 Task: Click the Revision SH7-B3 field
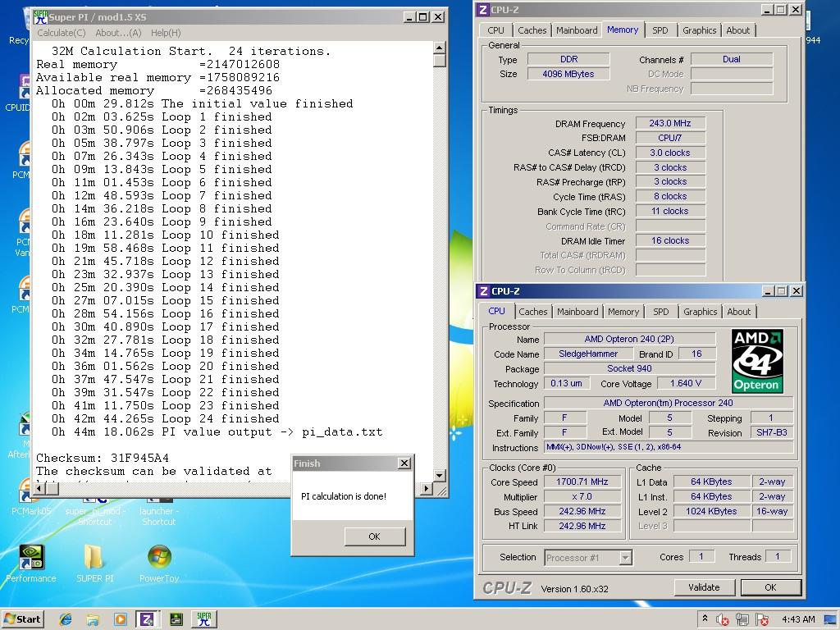tap(771, 432)
